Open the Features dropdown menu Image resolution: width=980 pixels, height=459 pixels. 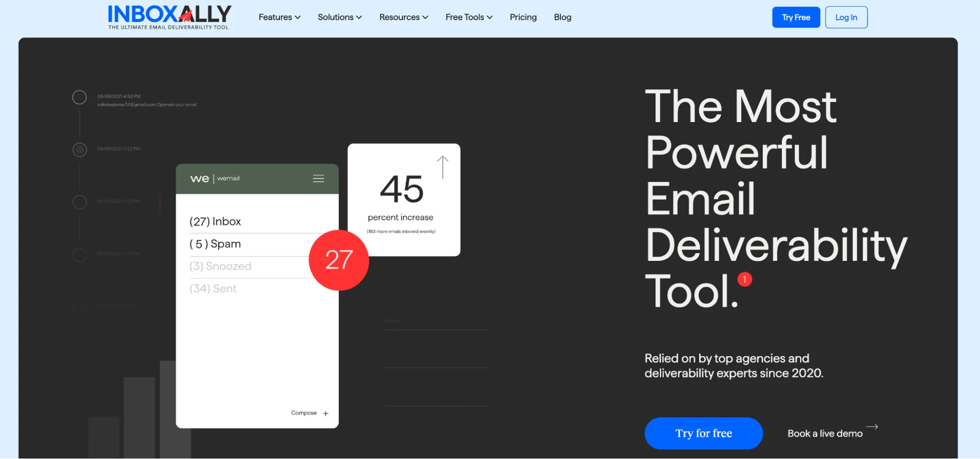point(279,17)
